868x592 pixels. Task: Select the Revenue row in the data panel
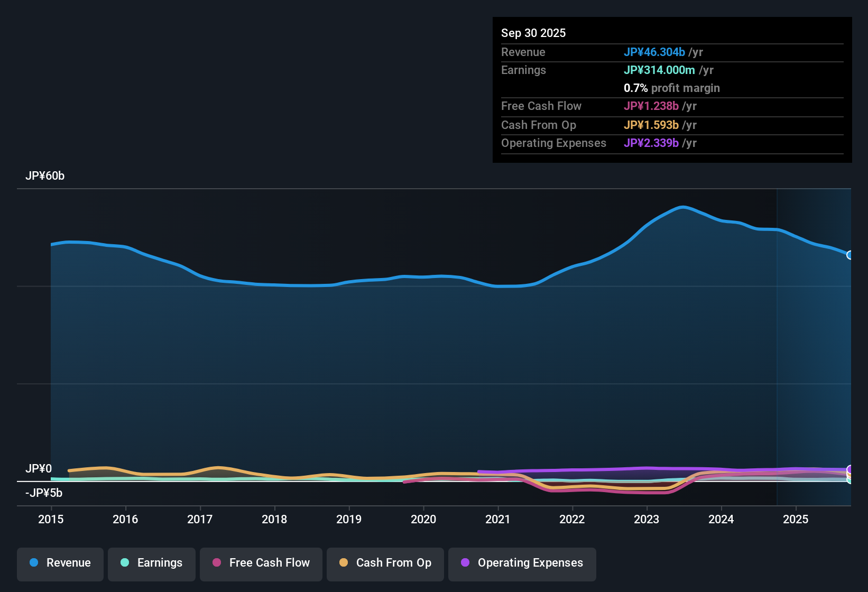pyautogui.click(x=608, y=52)
